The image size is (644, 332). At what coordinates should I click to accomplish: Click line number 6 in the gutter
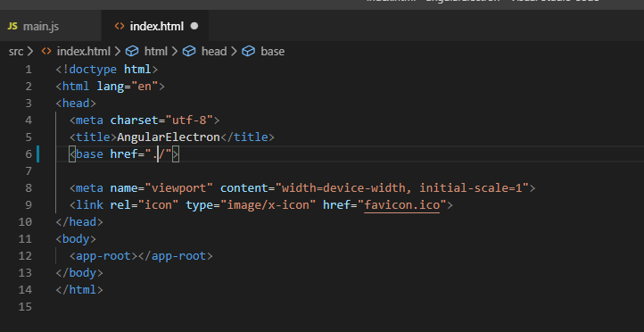click(x=29, y=154)
